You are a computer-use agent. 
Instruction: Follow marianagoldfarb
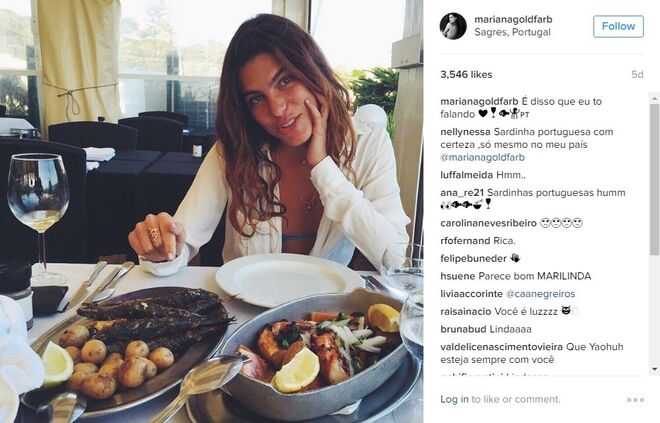pyautogui.click(x=618, y=26)
